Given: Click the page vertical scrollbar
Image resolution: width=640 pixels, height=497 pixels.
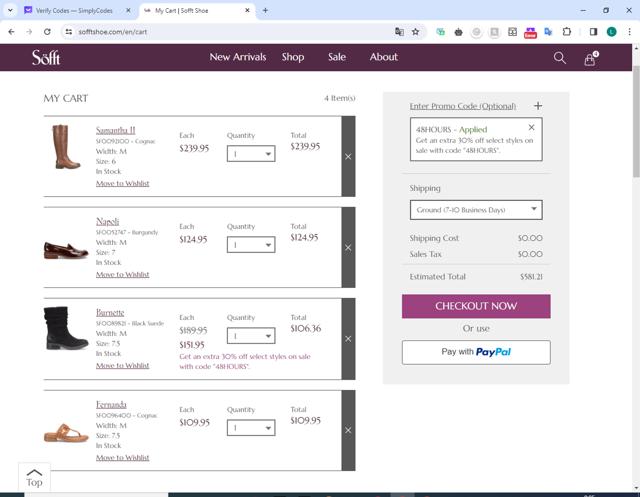Looking at the screenshot, I should click(636, 122).
